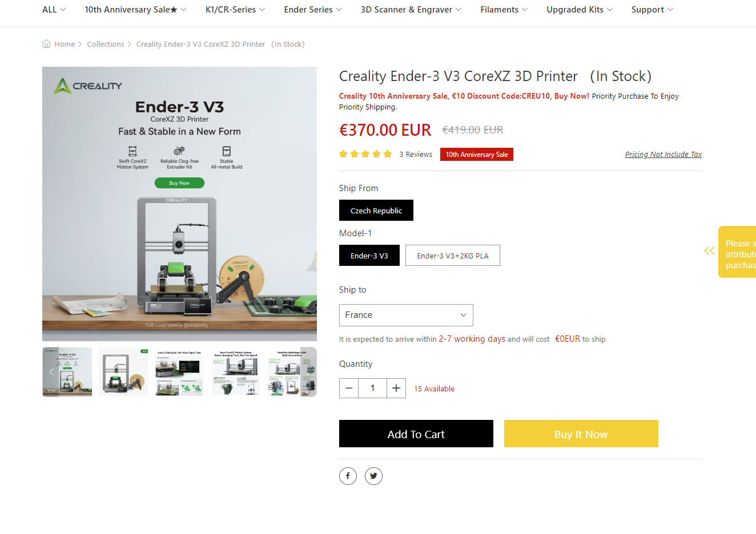This screenshot has width=756, height=534.
Task: Expand the K1/CR-Series menu
Action: pos(235,10)
